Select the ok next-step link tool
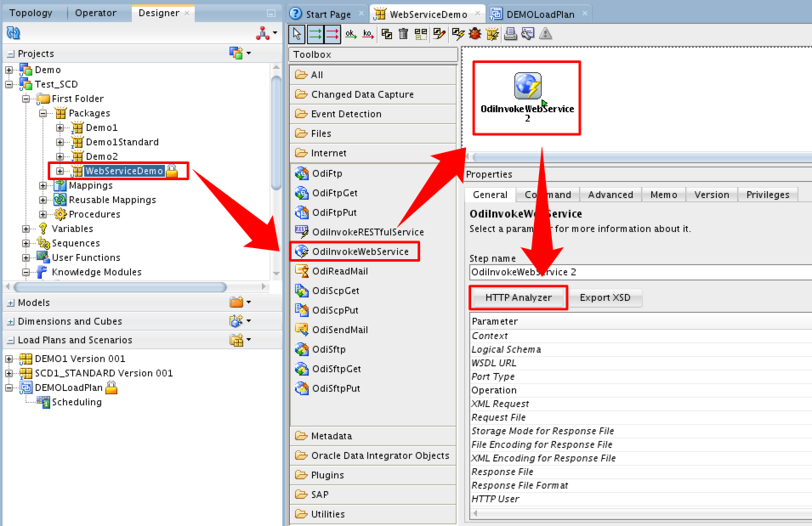812x526 pixels. click(x=350, y=34)
